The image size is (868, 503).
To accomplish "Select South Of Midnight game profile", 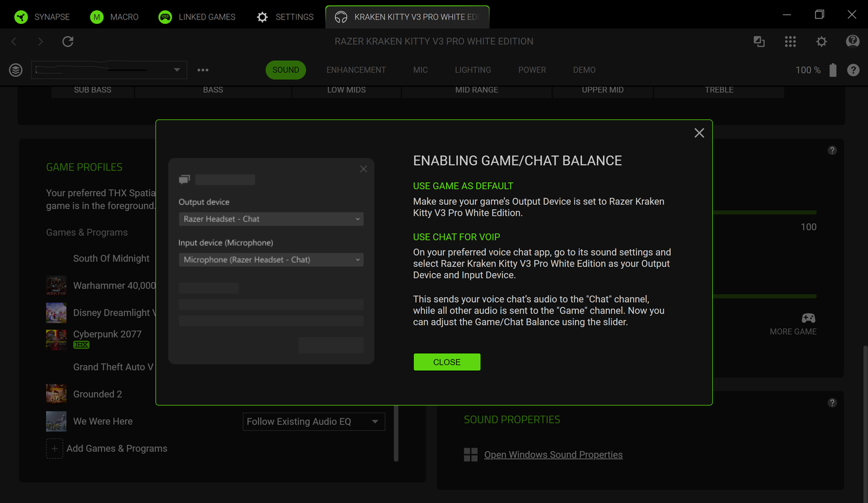I will tap(111, 258).
